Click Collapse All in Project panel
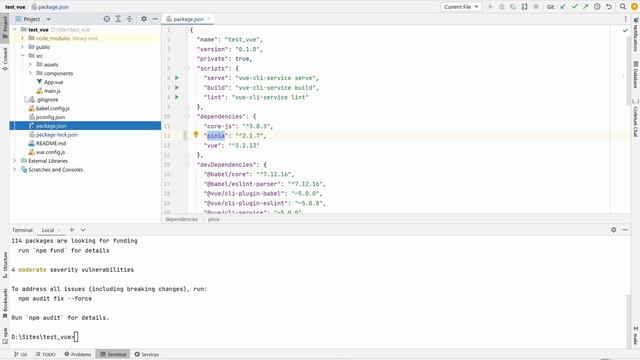This screenshot has height=360, width=640. (129, 19)
